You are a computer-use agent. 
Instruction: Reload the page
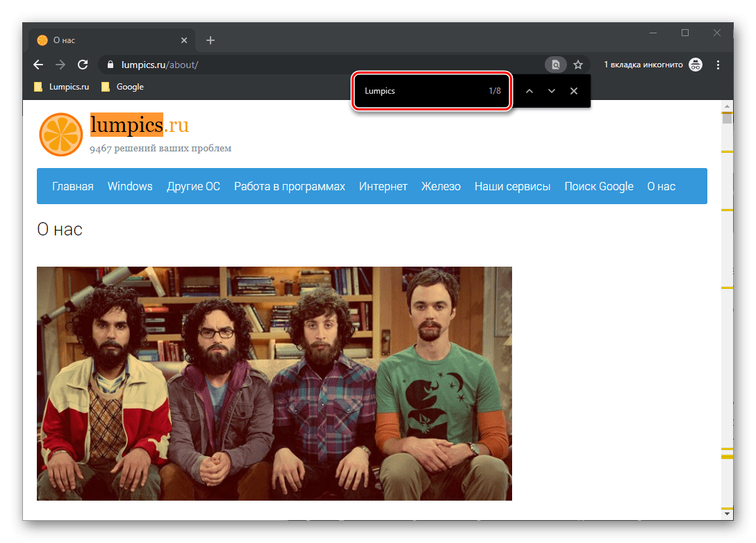click(83, 65)
